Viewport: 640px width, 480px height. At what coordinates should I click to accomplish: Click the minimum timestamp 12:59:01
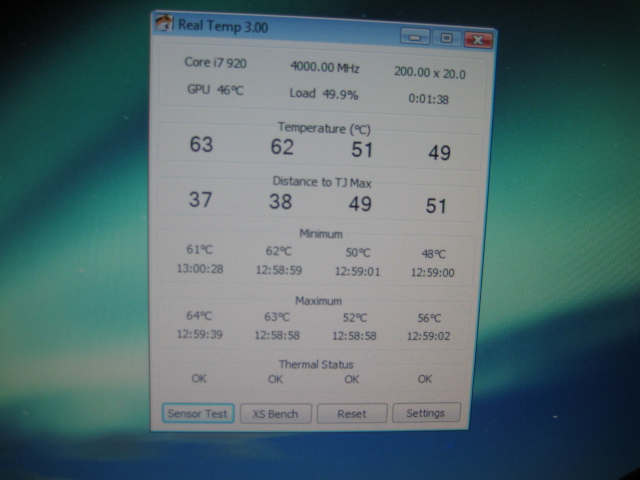(x=358, y=271)
